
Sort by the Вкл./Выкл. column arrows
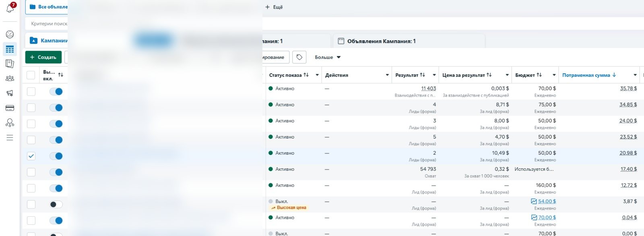tap(61, 75)
